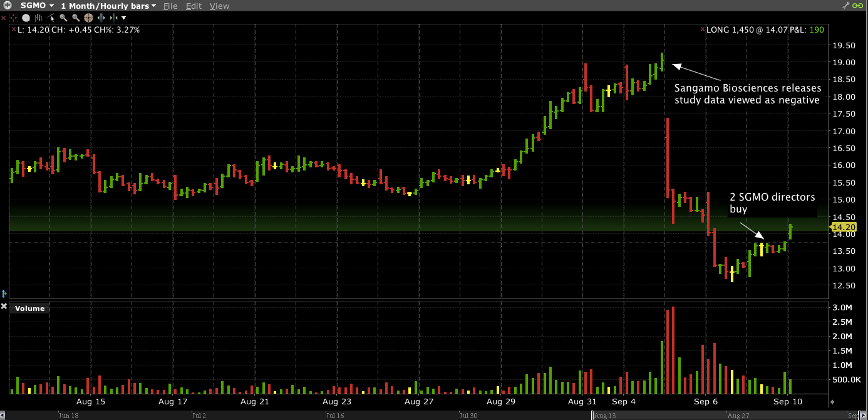Open the File menu
This screenshot has height=420, width=868.
170,6
